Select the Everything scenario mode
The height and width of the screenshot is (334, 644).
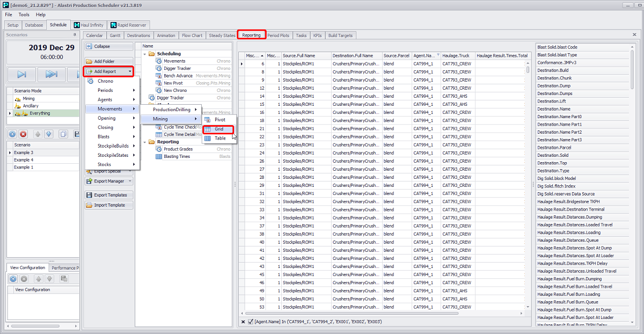[40, 113]
